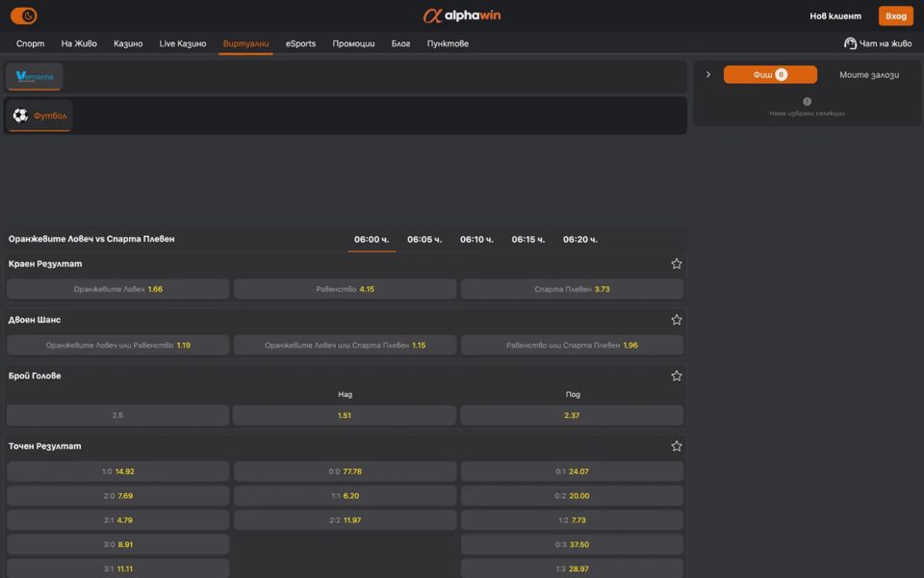This screenshot has width=924, height=578.
Task: Favorite the Точен Резултат market star
Action: coord(677,446)
